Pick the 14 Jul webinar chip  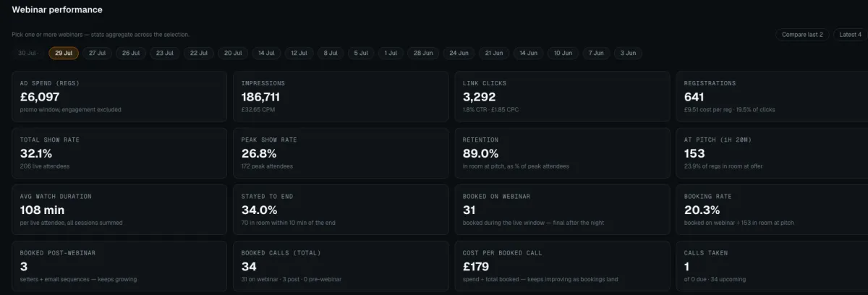click(x=266, y=53)
